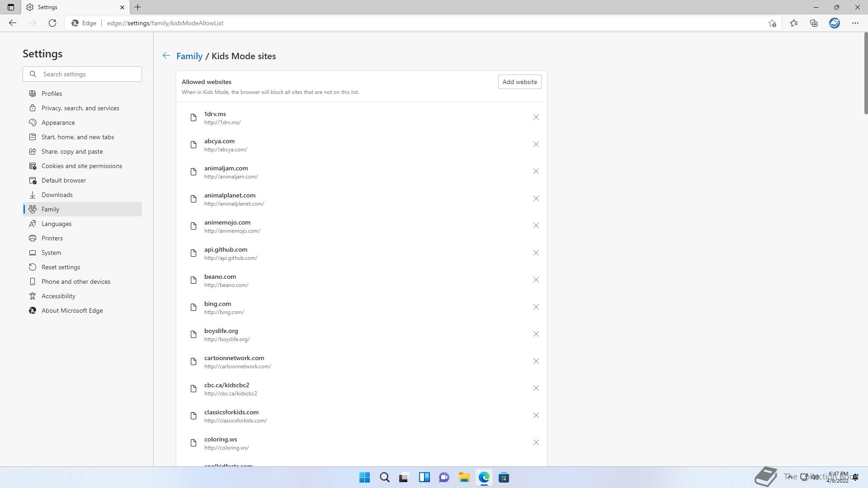The width and height of the screenshot is (868, 488).
Task: Open Collections icon in toolbar
Action: pyautogui.click(x=814, y=23)
